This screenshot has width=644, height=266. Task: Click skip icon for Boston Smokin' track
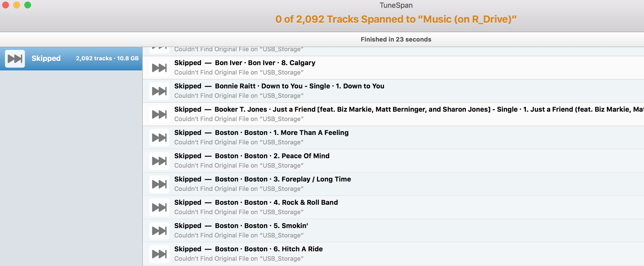(159, 231)
